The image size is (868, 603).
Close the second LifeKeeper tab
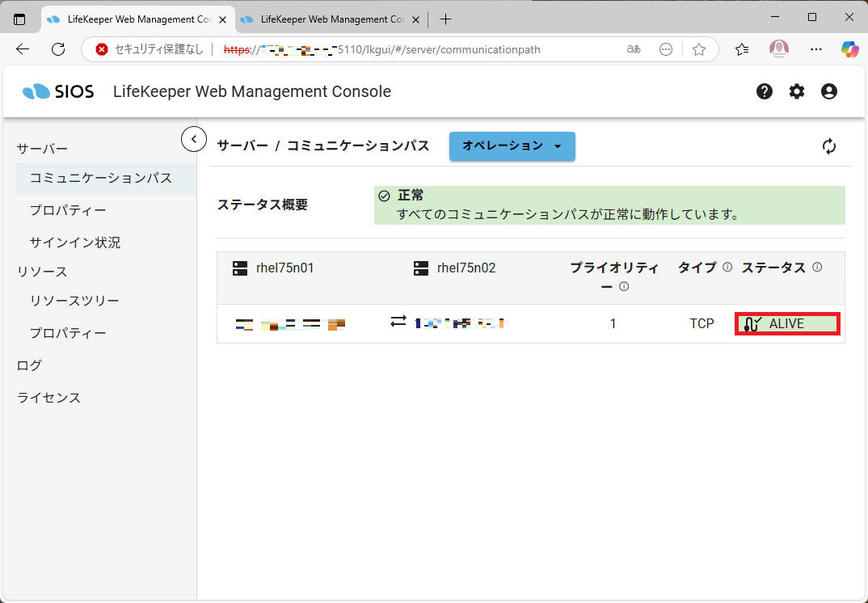coord(415,20)
